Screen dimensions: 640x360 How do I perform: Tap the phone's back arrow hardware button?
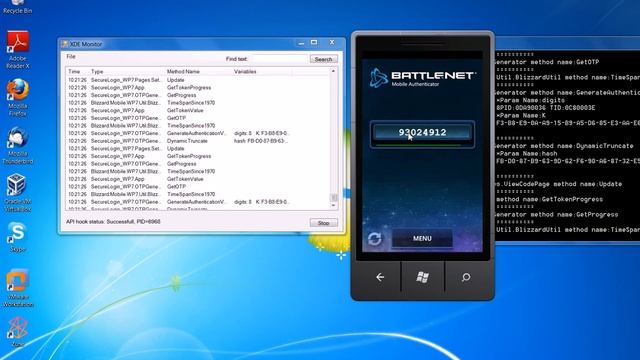coord(380,278)
